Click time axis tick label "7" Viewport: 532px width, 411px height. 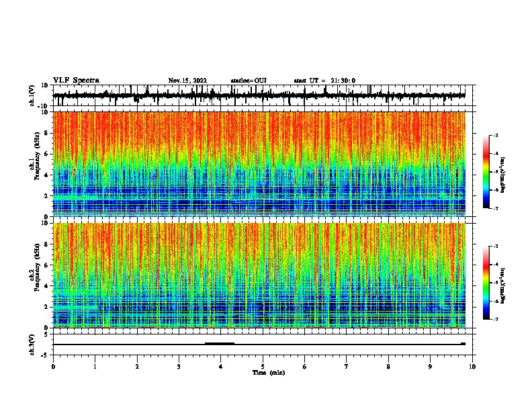point(347,367)
